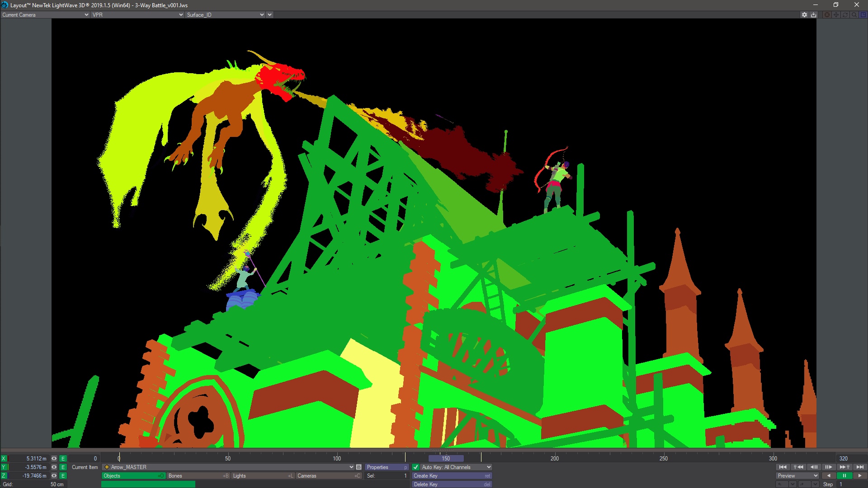Toggle viewport maximize layout icon

[x=863, y=15]
